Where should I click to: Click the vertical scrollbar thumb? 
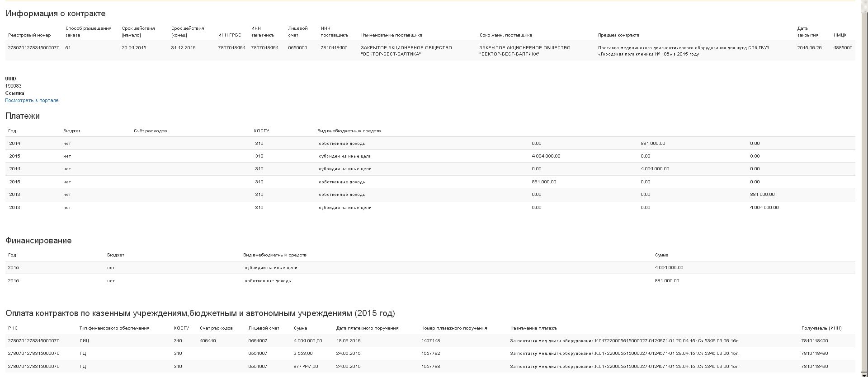[x=864, y=181]
